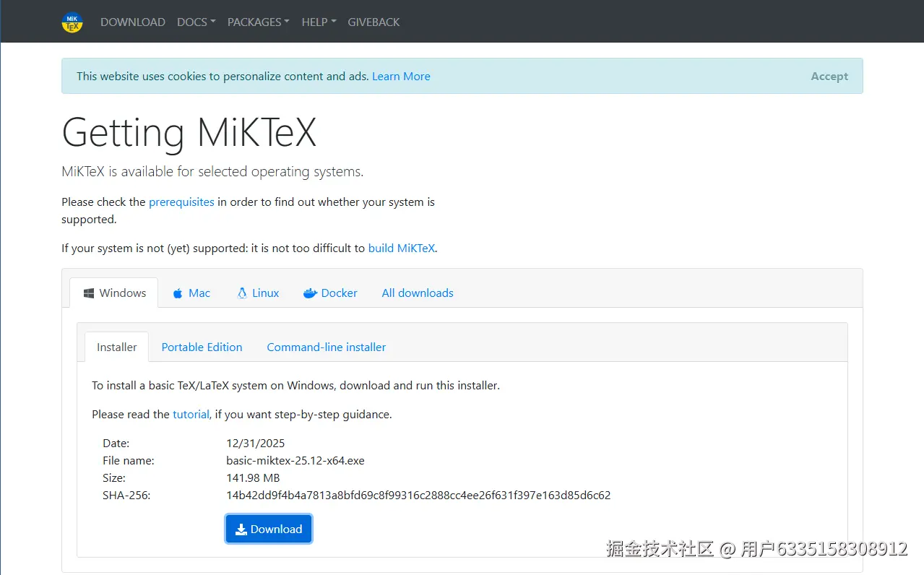Viewport: 924px width, 575px height.
Task: Click the Docker whale icon
Action: pos(311,293)
